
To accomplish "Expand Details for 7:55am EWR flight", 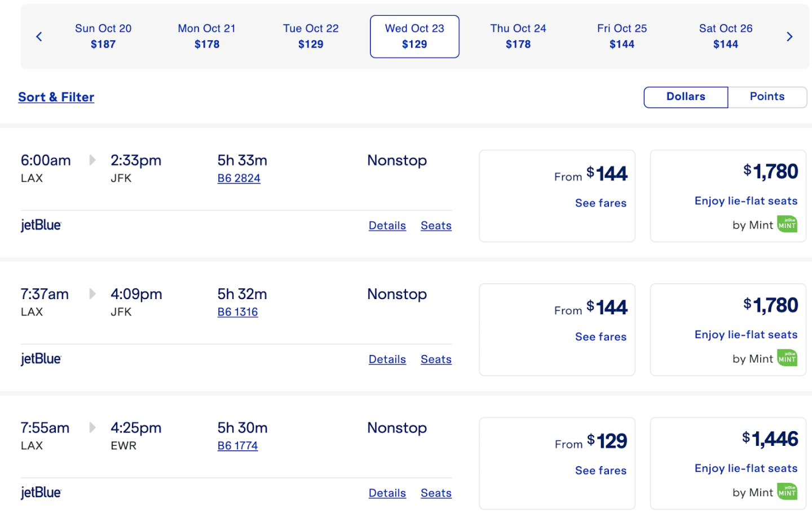I will (387, 493).
